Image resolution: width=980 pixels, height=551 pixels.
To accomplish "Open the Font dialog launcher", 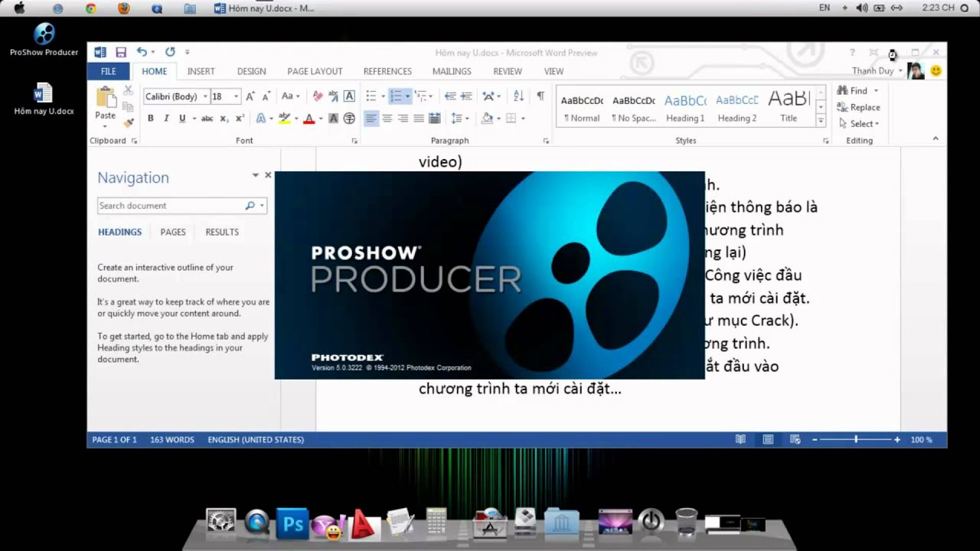I will [x=354, y=142].
